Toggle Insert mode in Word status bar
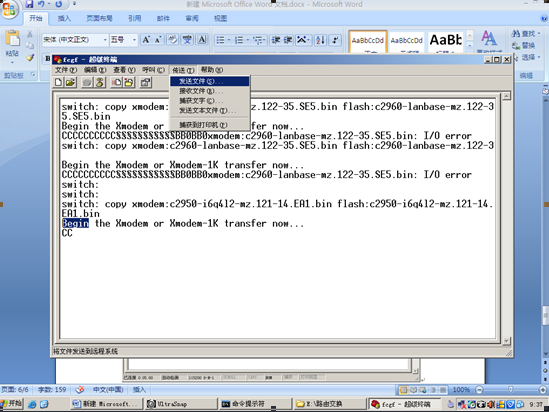The image size is (549, 412). point(139,390)
